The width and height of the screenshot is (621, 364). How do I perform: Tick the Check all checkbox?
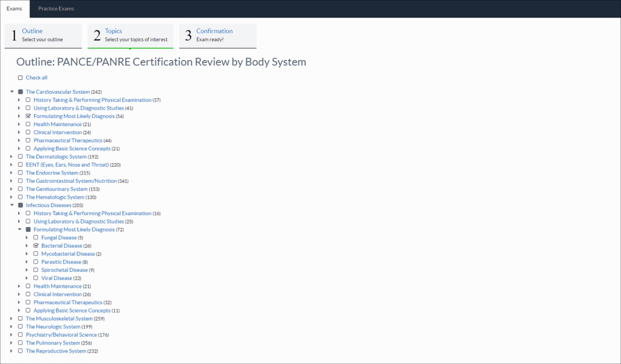pyautogui.click(x=20, y=78)
